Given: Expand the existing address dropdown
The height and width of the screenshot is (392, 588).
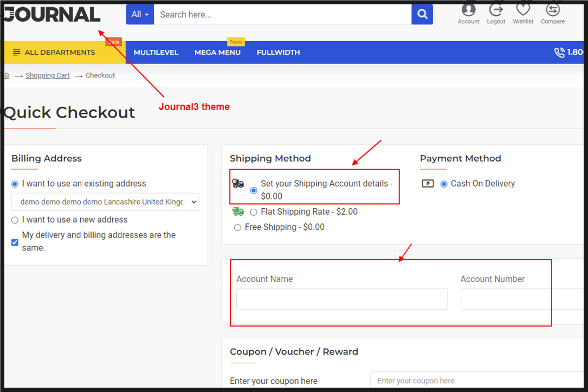Looking at the screenshot, I should tap(105, 202).
